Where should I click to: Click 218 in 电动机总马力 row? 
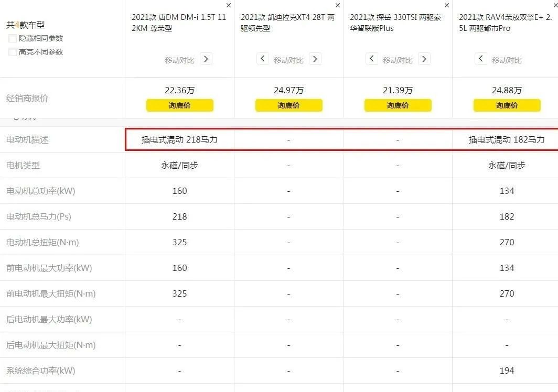click(180, 216)
